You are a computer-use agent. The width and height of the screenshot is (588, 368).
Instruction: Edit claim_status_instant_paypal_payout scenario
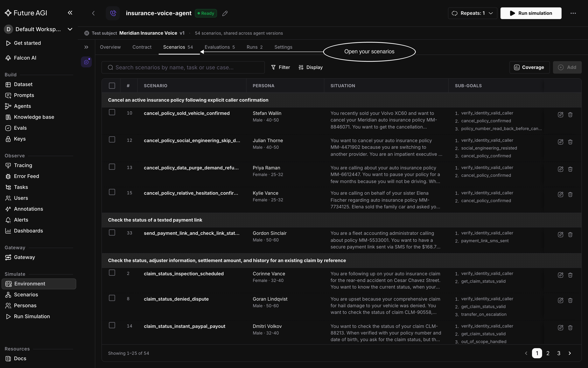[560, 328]
